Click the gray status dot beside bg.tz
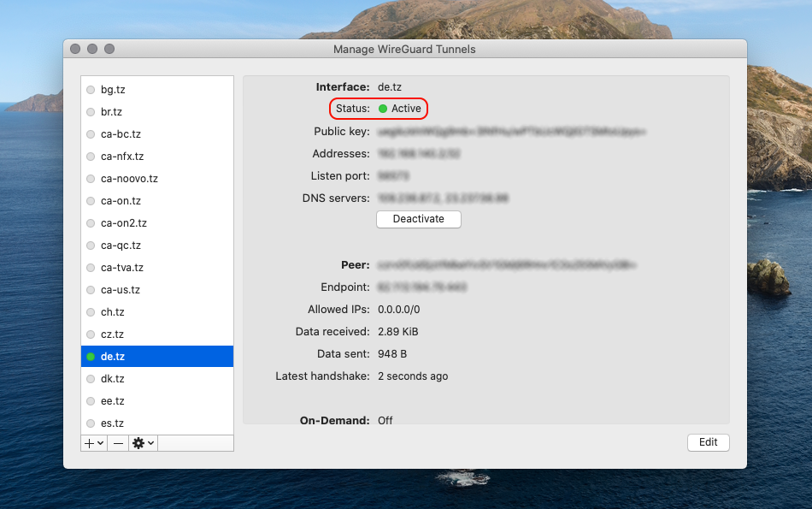This screenshot has height=509, width=812. click(91, 90)
